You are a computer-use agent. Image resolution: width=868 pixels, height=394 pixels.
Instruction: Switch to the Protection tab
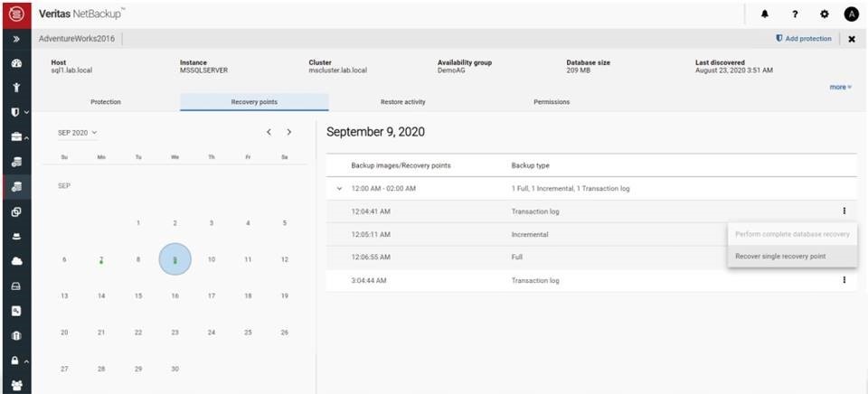point(105,102)
